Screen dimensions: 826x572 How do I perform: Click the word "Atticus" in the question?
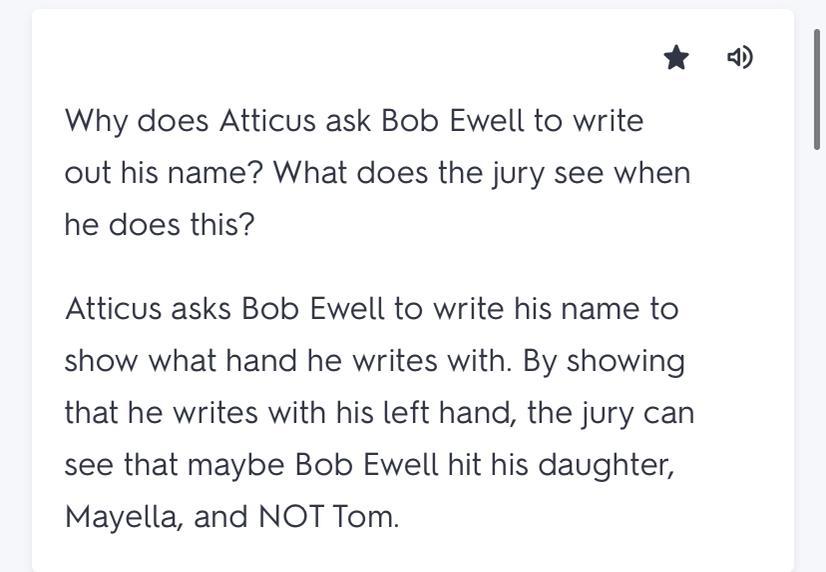tap(268, 121)
